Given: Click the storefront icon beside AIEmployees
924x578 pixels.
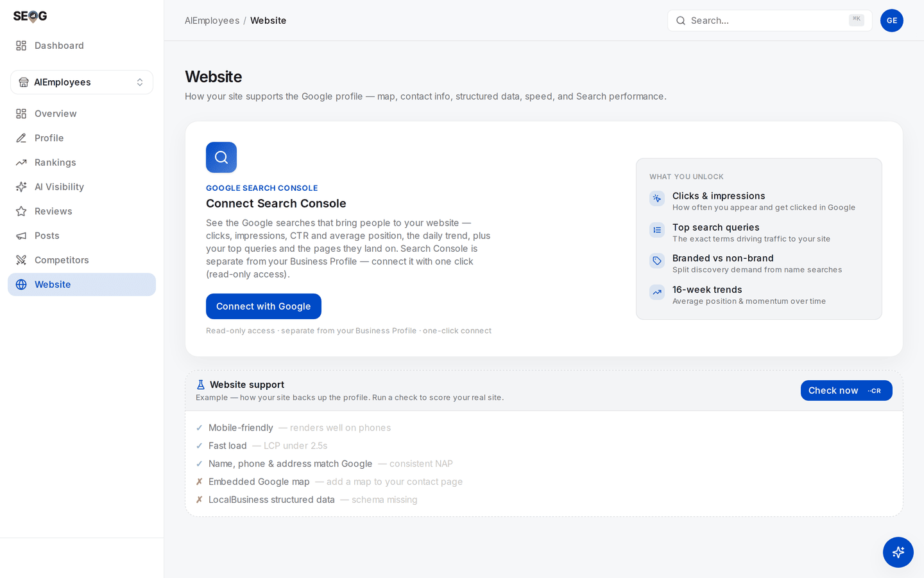Looking at the screenshot, I should pyautogui.click(x=24, y=82).
